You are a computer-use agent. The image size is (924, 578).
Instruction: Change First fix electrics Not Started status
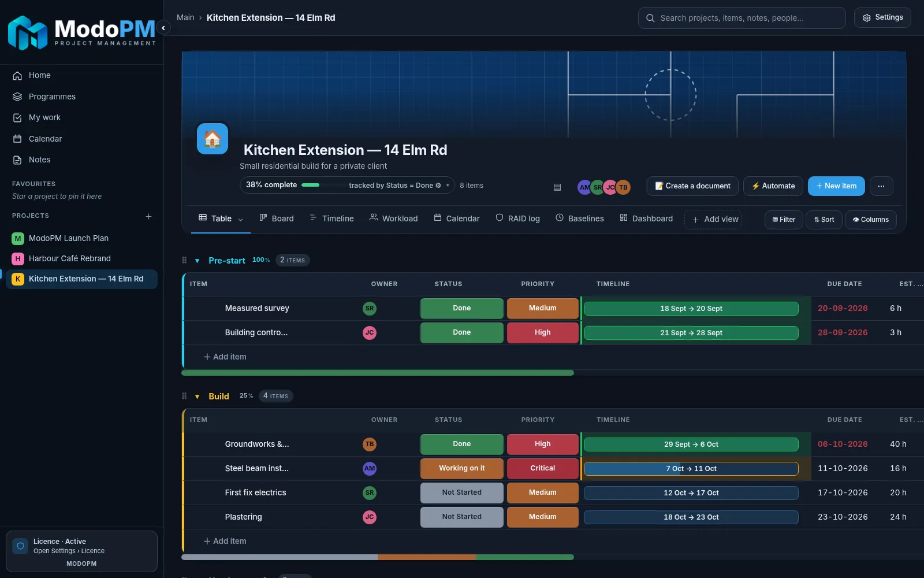coord(462,492)
